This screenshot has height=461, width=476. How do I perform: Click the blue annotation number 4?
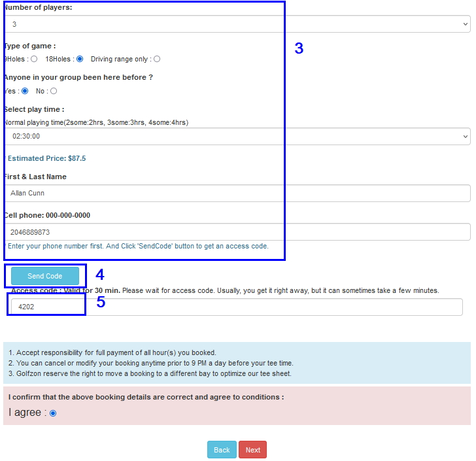pos(100,275)
